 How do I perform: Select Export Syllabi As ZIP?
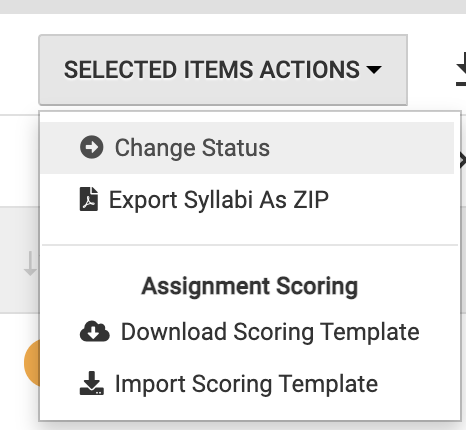pos(219,200)
